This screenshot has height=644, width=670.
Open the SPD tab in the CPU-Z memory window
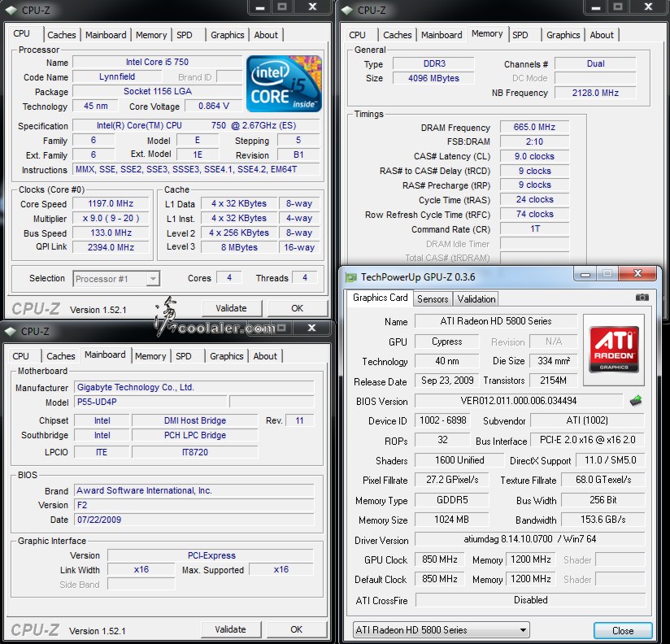click(520, 35)
